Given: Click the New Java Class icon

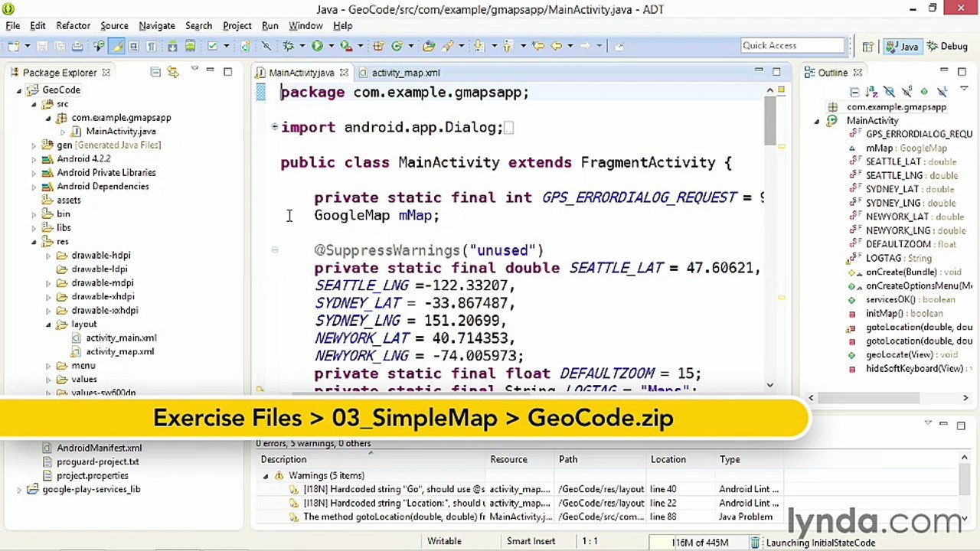Looking at the screenshot, I should click(x=397, y=46).
